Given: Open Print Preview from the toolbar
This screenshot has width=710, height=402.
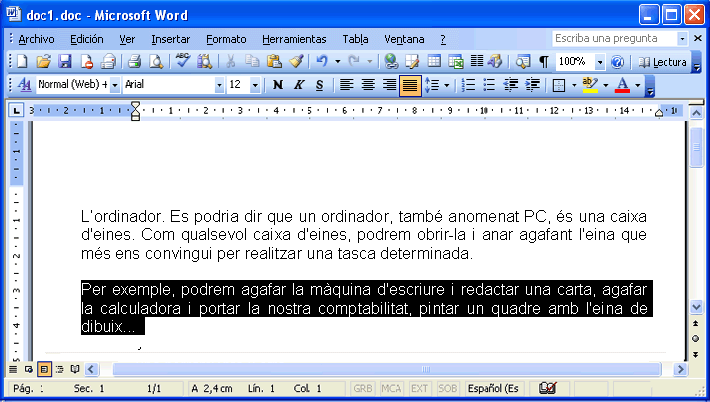Looking at the screenshot, I should tap(156, 61).
